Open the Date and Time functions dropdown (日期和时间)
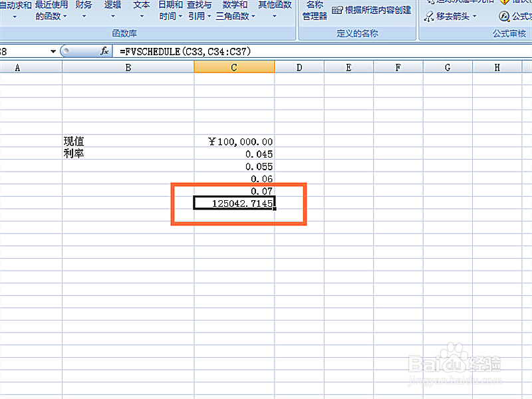This screenshot has height=399, width=532. (171, 11)
